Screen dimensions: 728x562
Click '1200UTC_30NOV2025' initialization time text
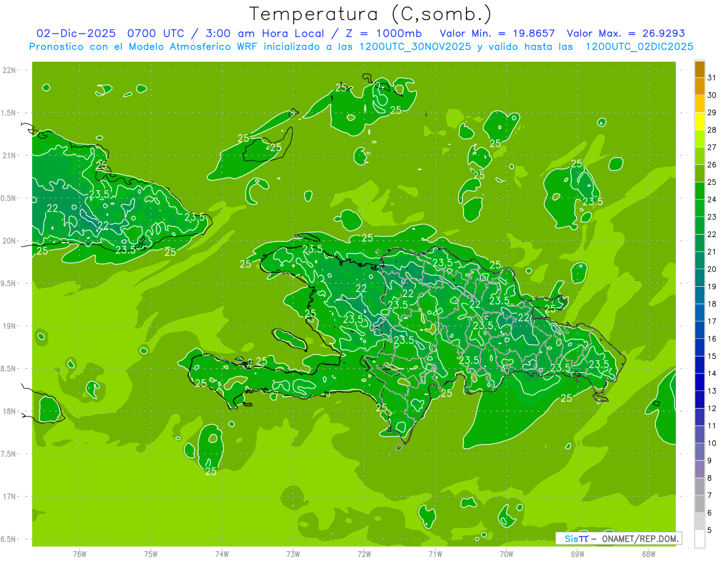(416, 47)
